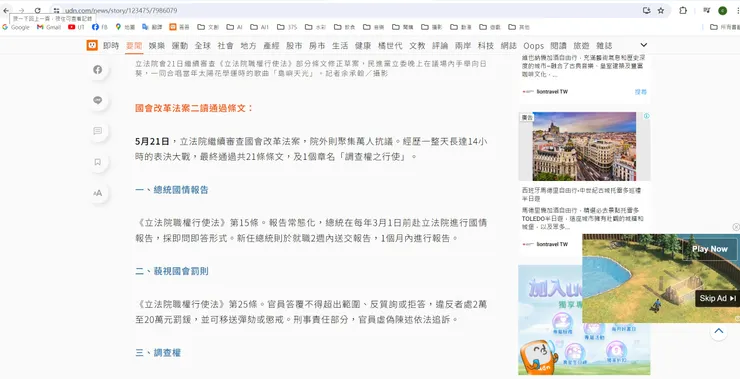Save article with the bookmark icon
Image resolution: width=740 pixels, height=379 pixels.
point(98,162)
